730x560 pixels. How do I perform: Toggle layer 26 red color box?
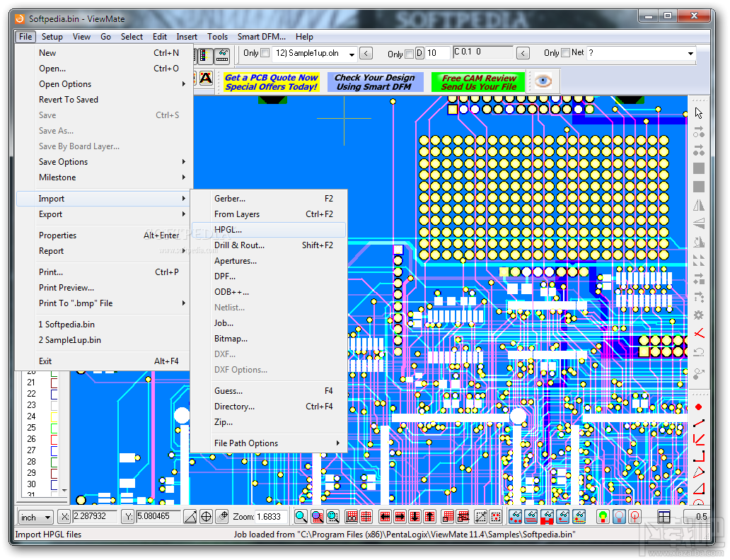pos(54,439)
